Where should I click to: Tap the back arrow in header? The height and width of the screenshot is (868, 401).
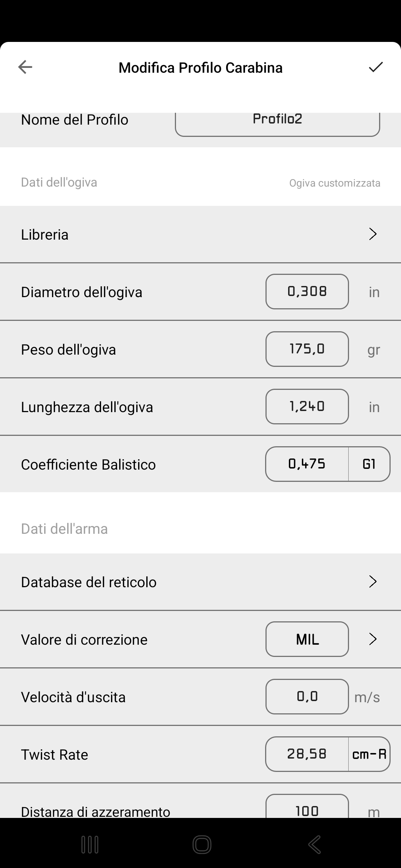25,67
